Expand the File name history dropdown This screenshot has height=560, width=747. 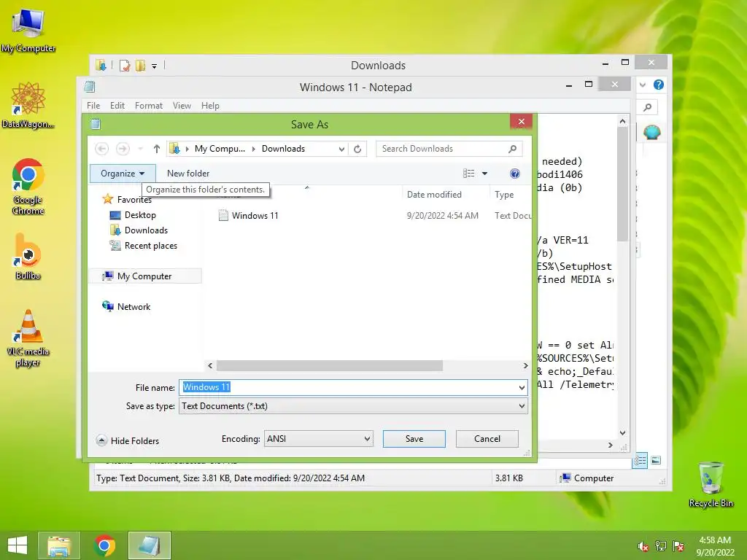(x=522, y=388)
